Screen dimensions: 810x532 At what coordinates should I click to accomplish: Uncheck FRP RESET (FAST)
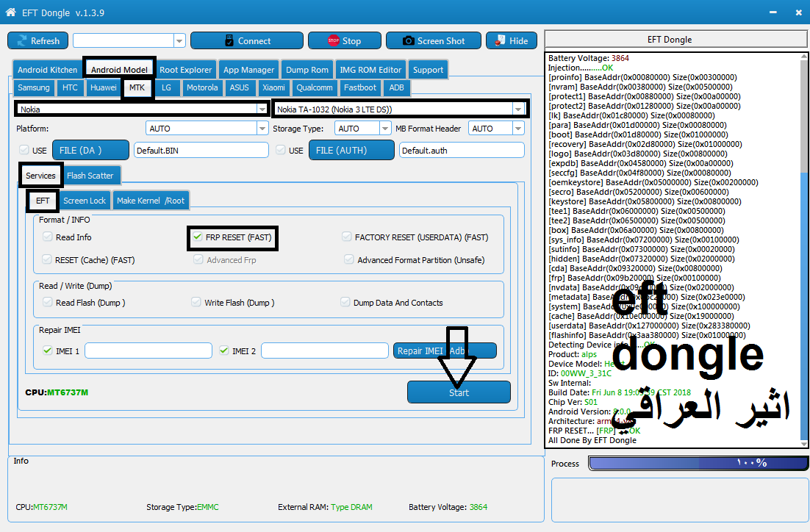tap(197, 237)
